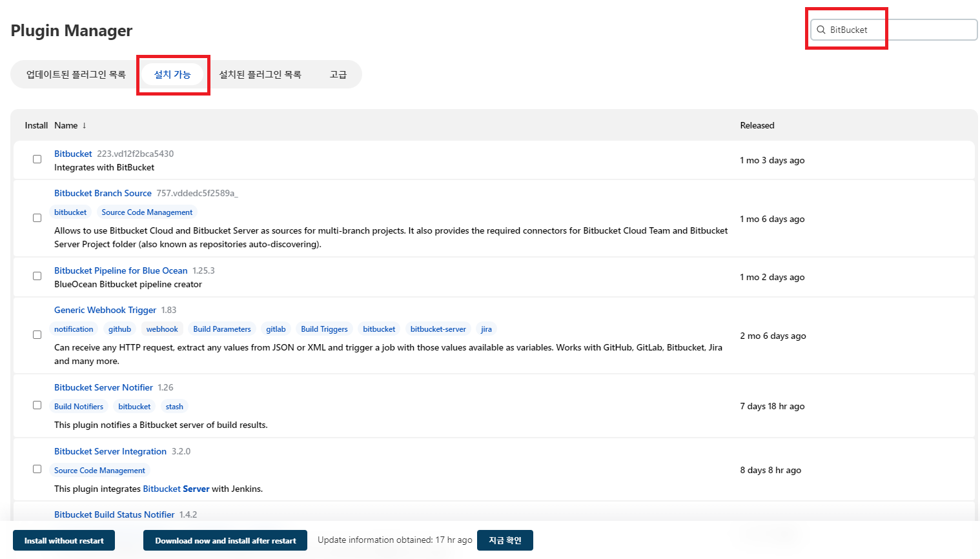
Task: Check the Bitbucket Server Integration checkbox
Action: (37, 469)
